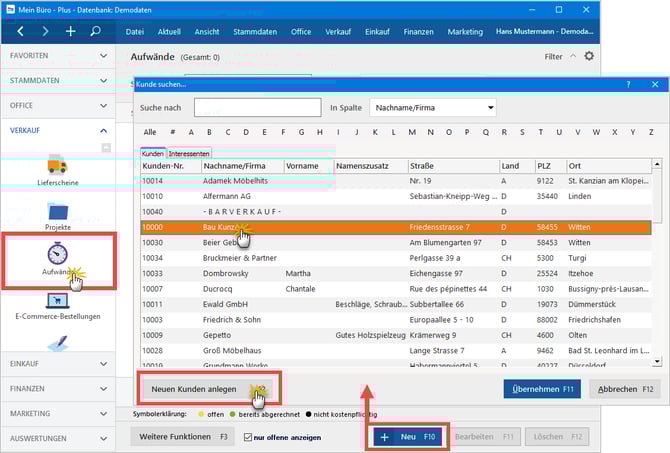670x453 pixels.
Task: Open the 'In Spalte' Nachname/Firma dropdown
Action: click(x=432, y=107)
